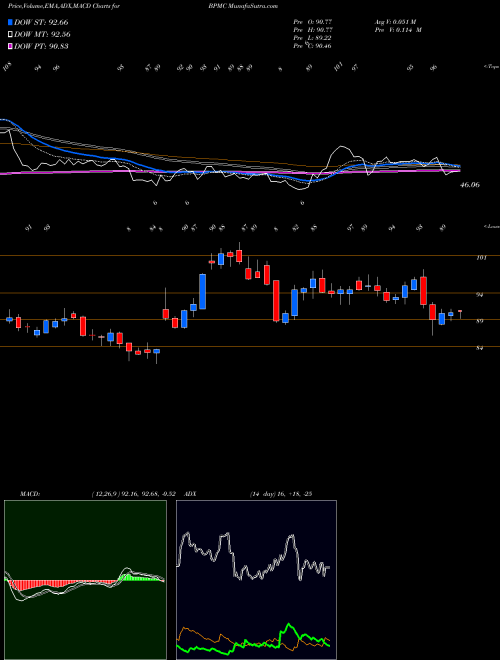
Task: Click the 'Pre H: 90.77' value
Action: click(313, 30)
